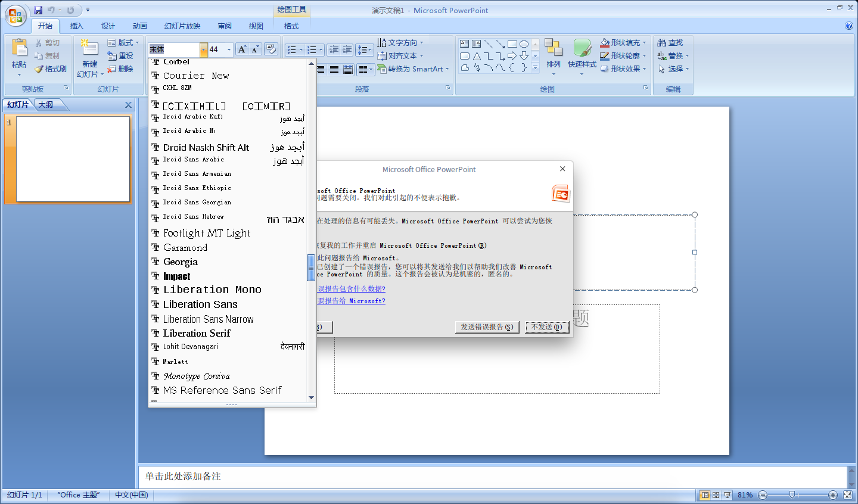Switch to the Outline (大纲) pane tab
This screenshot has height=504, width=858.
pyautogui.click(x=46, y=105)
